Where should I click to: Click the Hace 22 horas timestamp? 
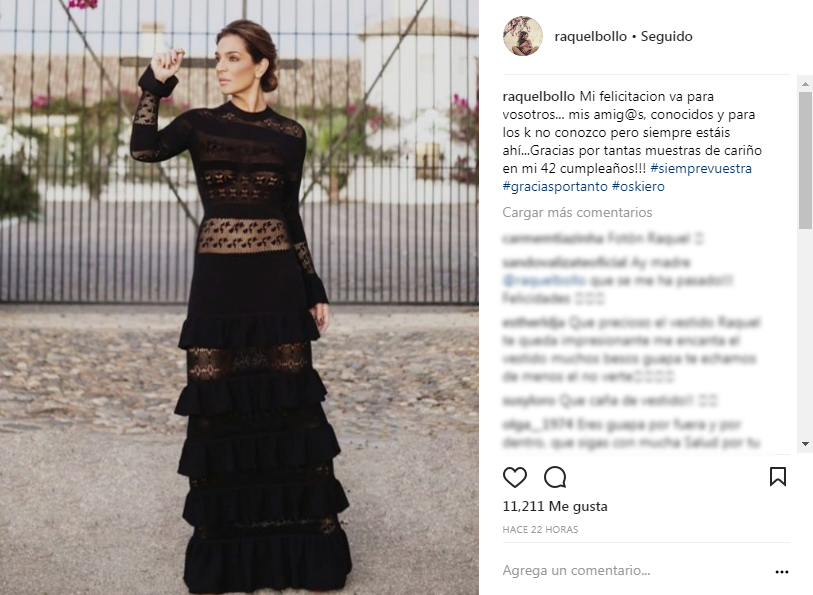(x=540, y=530)
